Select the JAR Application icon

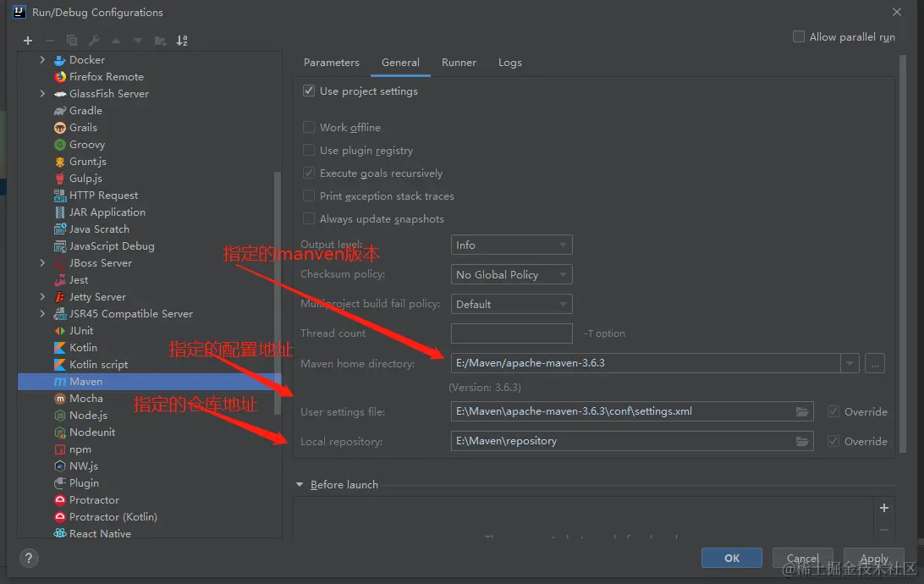pos(59,212)
